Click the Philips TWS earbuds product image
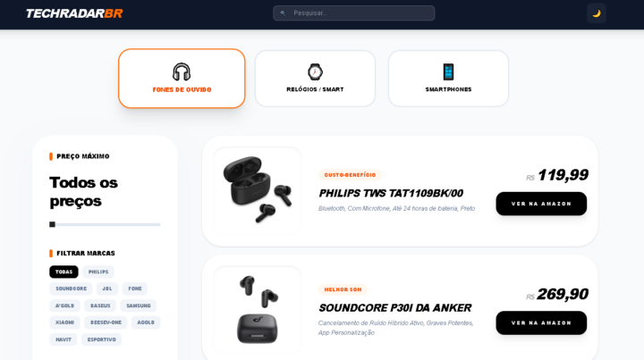The image size is (644, 360). [258, 190]
